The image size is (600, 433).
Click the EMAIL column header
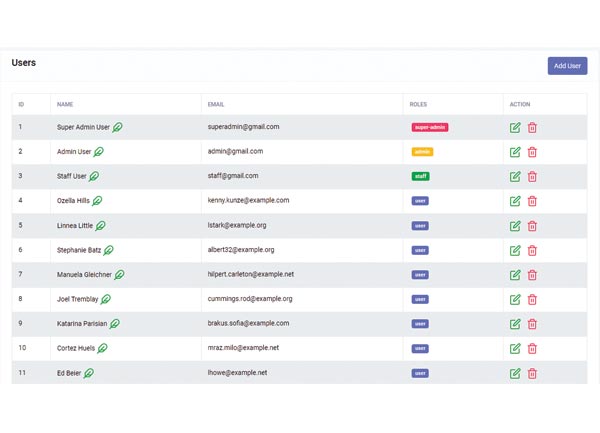pyautogui.click(x=216, y=104)
